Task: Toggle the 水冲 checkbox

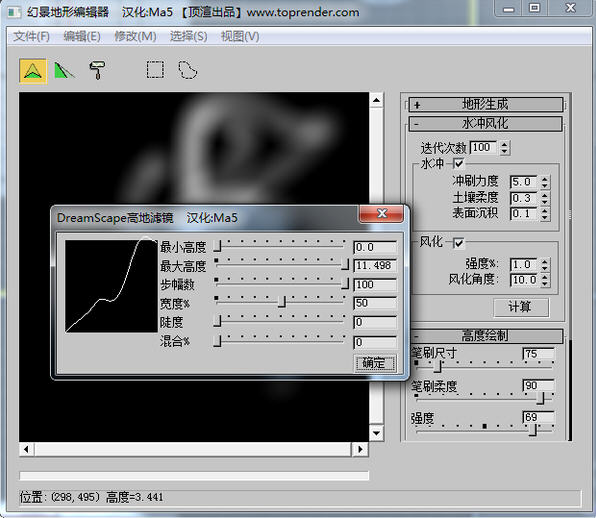Action: (x=459, y=164)
